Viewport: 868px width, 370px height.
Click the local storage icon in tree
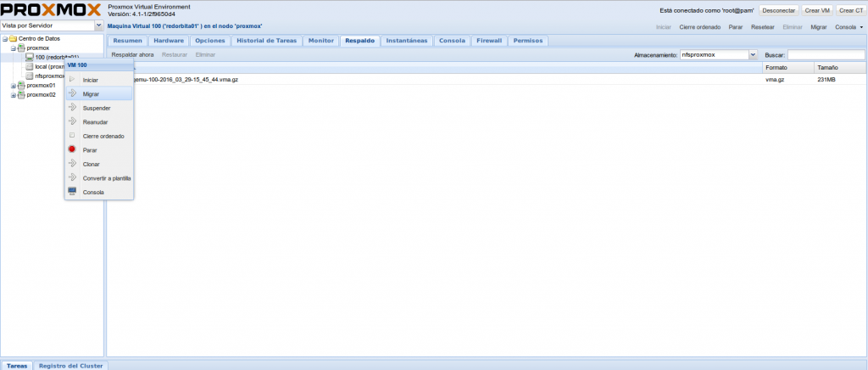pyautogui.click(x=30, y=66)
